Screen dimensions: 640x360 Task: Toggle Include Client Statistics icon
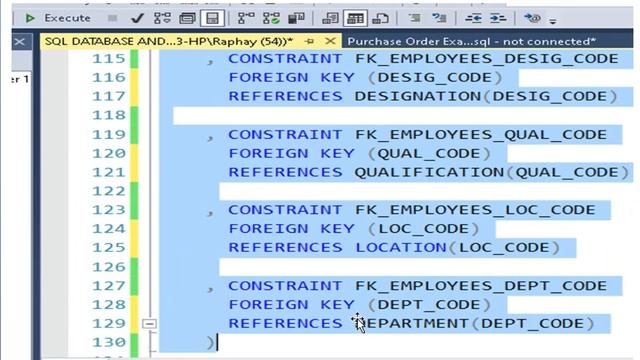(x=297, y=18)
